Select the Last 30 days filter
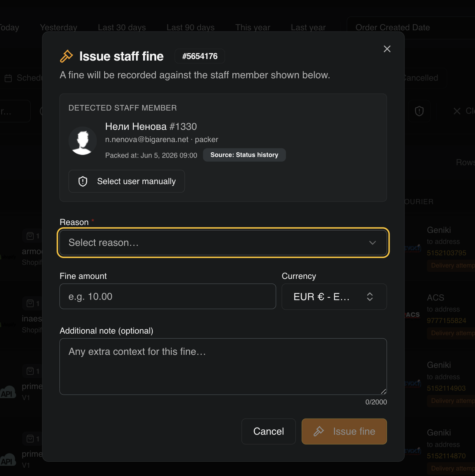The height and width of the screenshot is (476, 475). (122, 27)
